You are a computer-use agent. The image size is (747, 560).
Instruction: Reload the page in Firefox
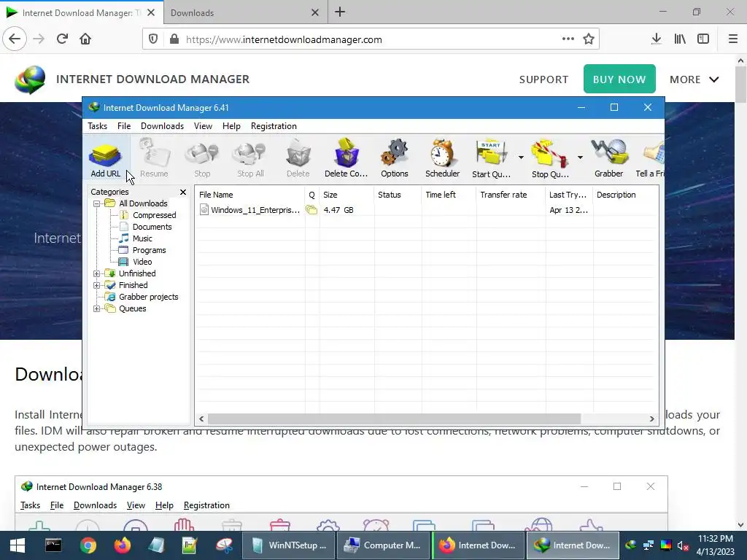tap(62, 39)
